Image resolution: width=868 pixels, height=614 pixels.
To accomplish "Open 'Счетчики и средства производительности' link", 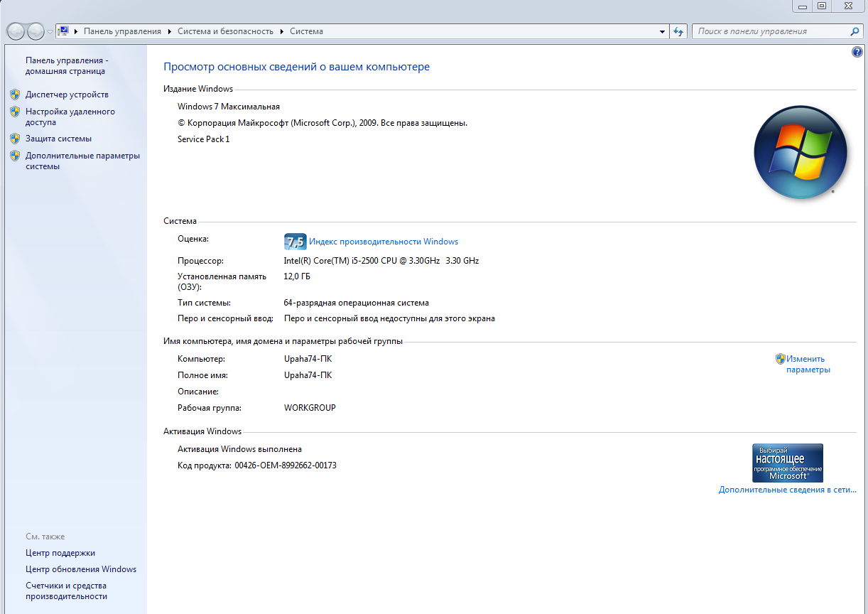I will (66, 591).
